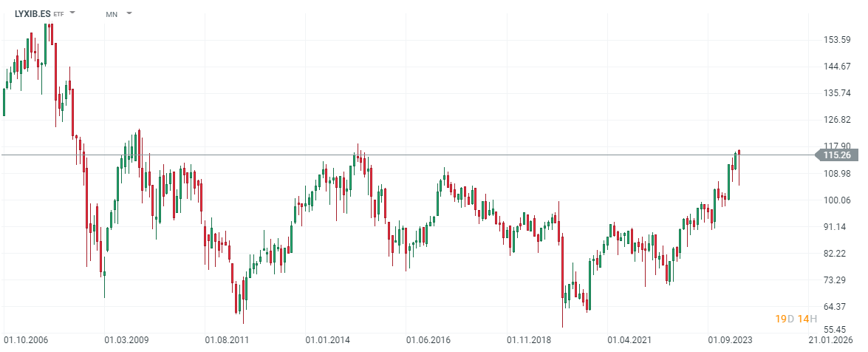Click the 01.04.2021 date axis label
The image size is (868, 352).
coord(629,340)
